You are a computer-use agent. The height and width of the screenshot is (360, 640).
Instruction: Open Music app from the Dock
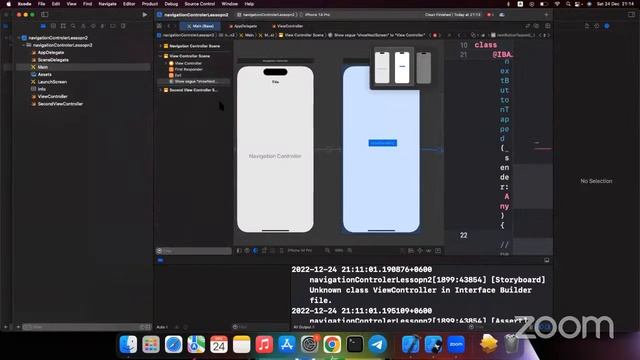pyautogui.click(x=264, y=344)
